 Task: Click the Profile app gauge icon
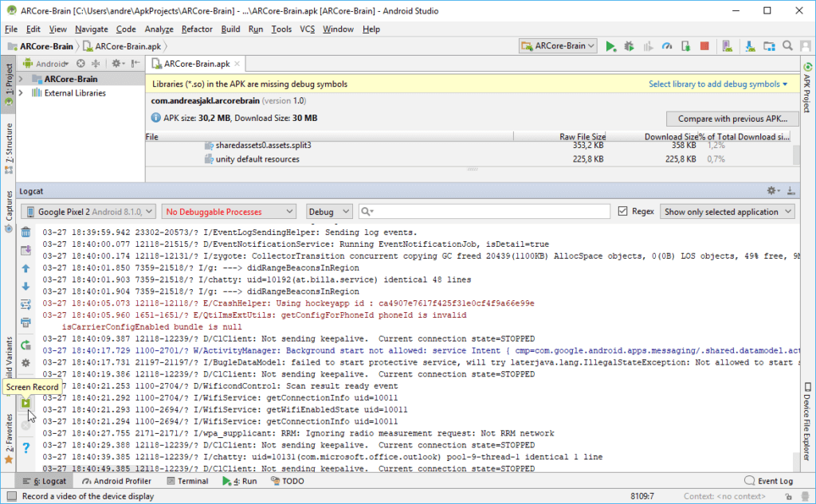(x=667, y=46)
